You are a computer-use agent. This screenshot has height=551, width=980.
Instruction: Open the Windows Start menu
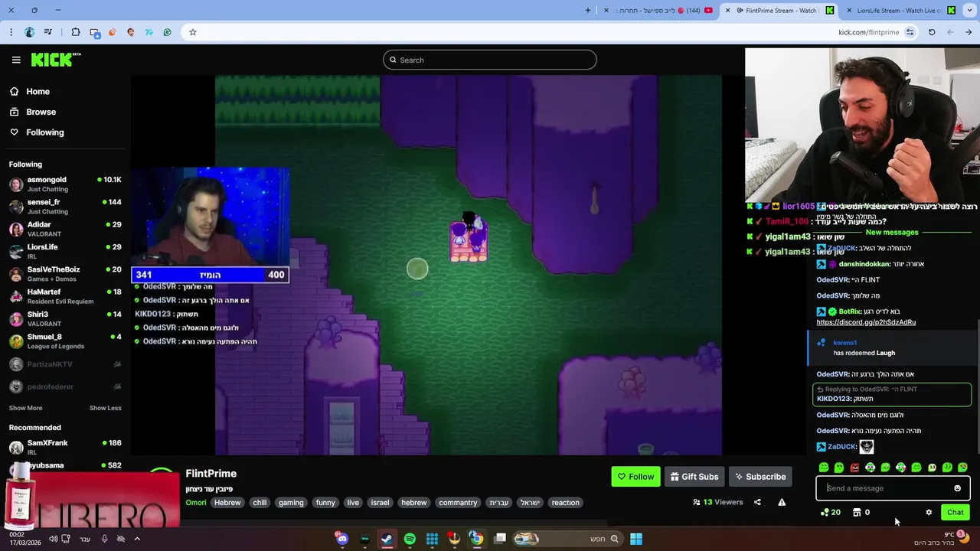click(636, 539)
